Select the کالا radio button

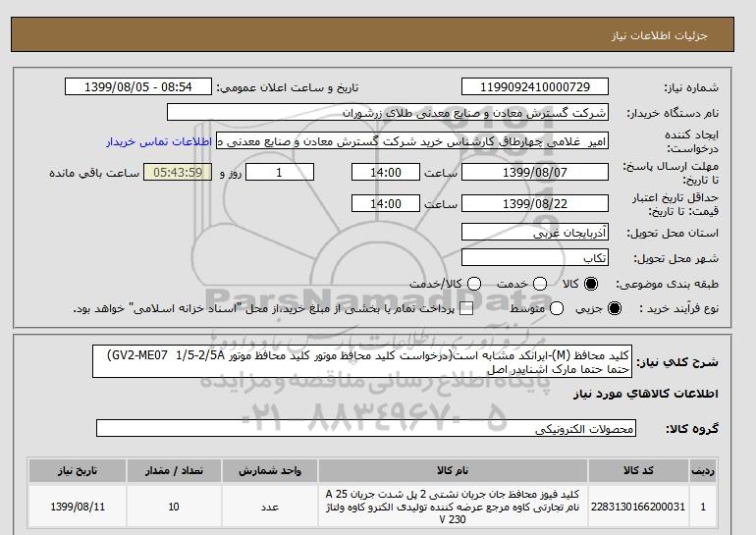pyautogui.click(x=591, y=284)
